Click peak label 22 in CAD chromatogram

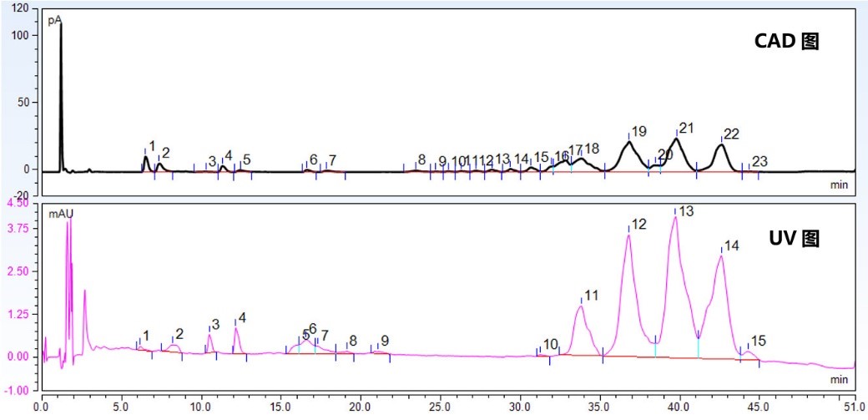click(x=731, y=134)
